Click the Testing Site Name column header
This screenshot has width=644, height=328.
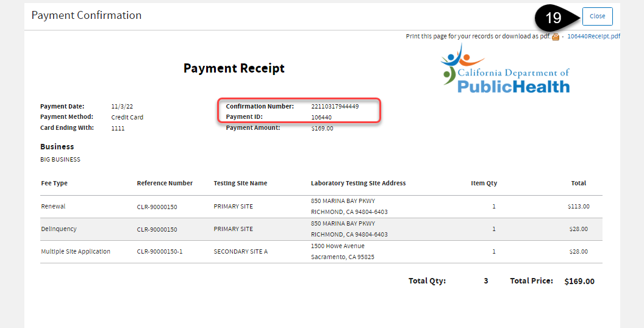coord(240,183)
